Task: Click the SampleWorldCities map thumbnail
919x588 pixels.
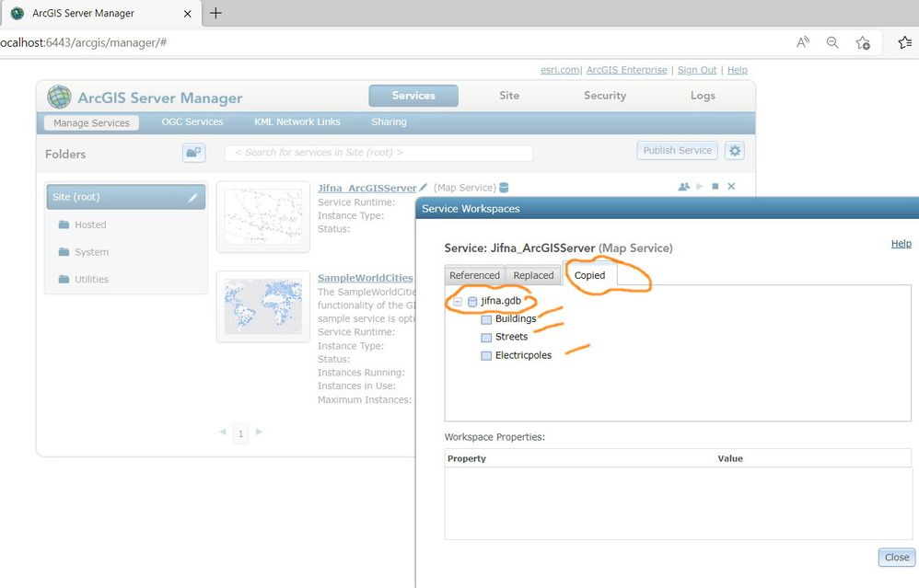Action: [x=263, y=306]
